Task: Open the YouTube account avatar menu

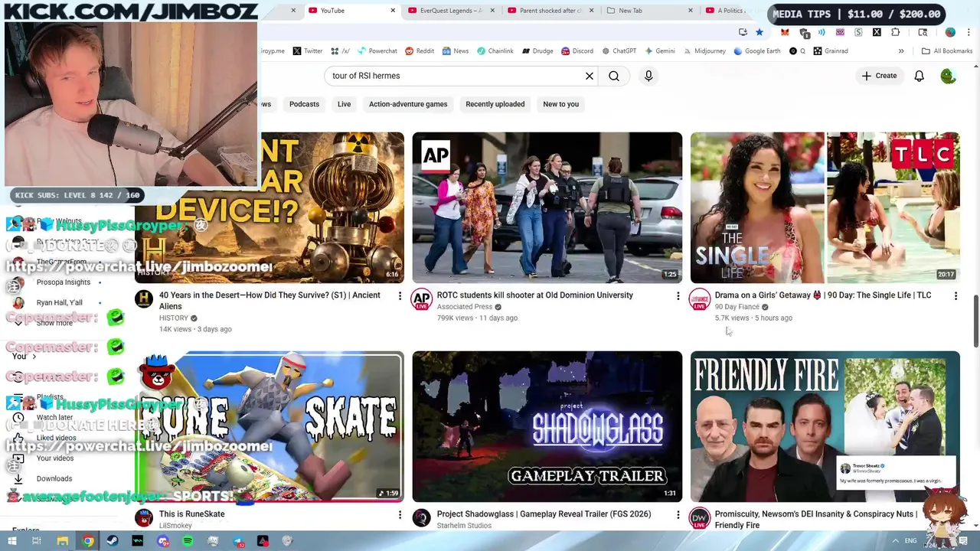Action: click(x=949, y=76)
